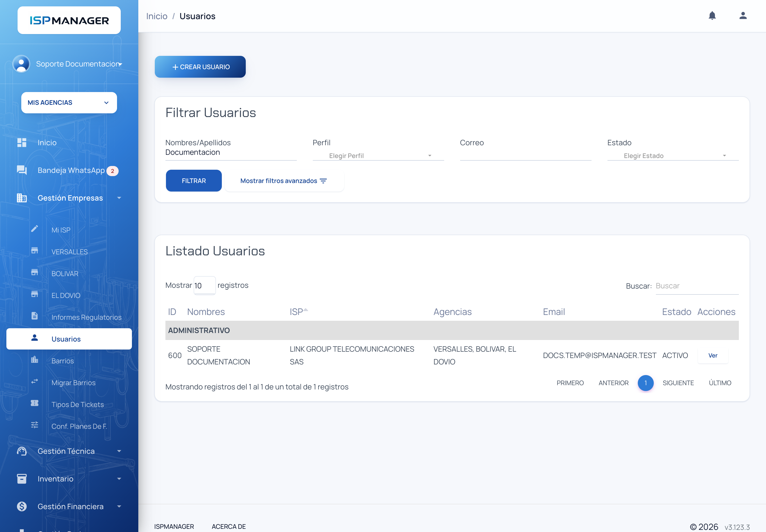Screen dimensions: 766x532
Task: Open the notifications bell
Action: click(712, 16)
